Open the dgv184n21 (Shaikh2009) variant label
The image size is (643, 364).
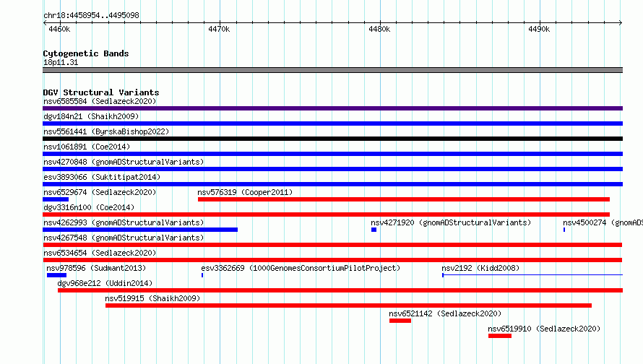point(91,116)
